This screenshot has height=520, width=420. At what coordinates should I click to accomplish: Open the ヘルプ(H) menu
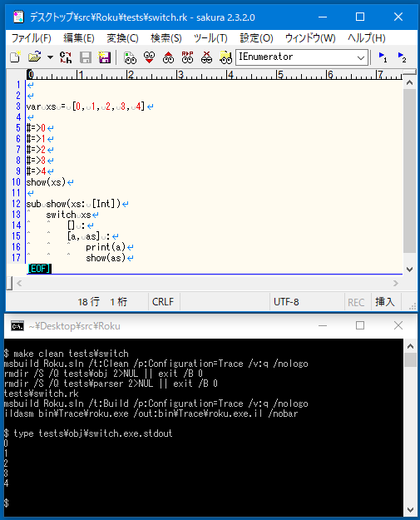366,38
